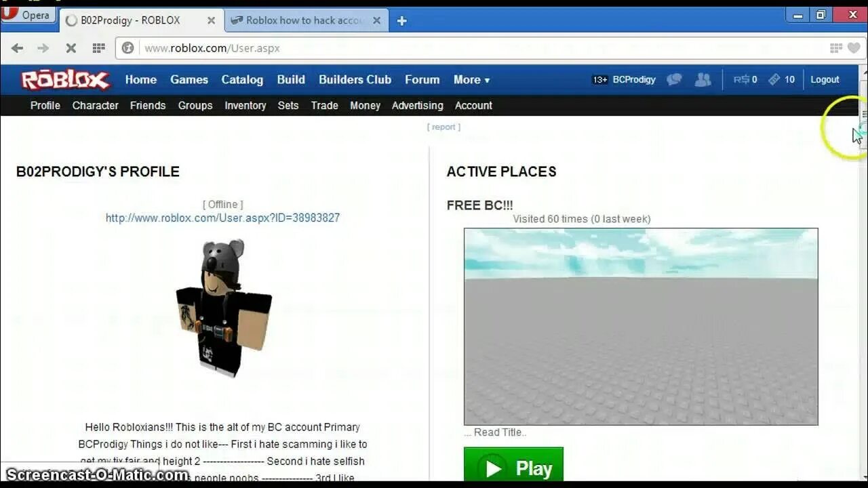The width and height of the screenshot is (868, 488).
Task: Open the Groups sub-menu item
Action: coord(195,106)
